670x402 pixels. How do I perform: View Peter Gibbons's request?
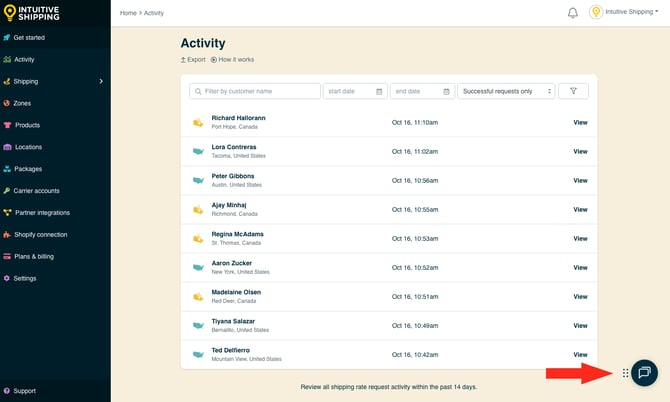(580, 181)
